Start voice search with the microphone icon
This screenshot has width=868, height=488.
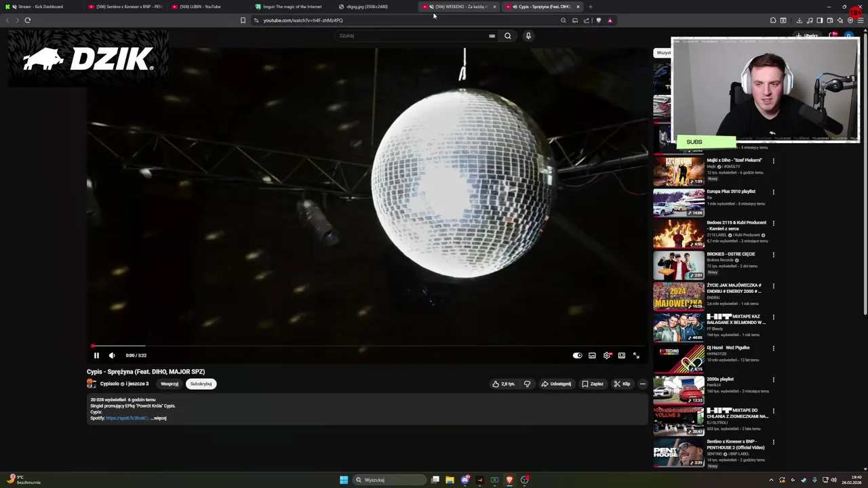(x=528, y=35)
